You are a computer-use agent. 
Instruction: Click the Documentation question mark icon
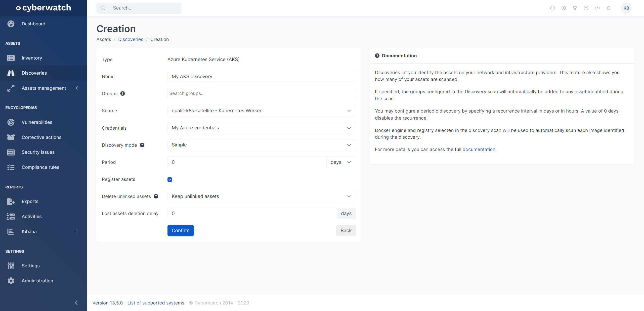pos(377,56)
